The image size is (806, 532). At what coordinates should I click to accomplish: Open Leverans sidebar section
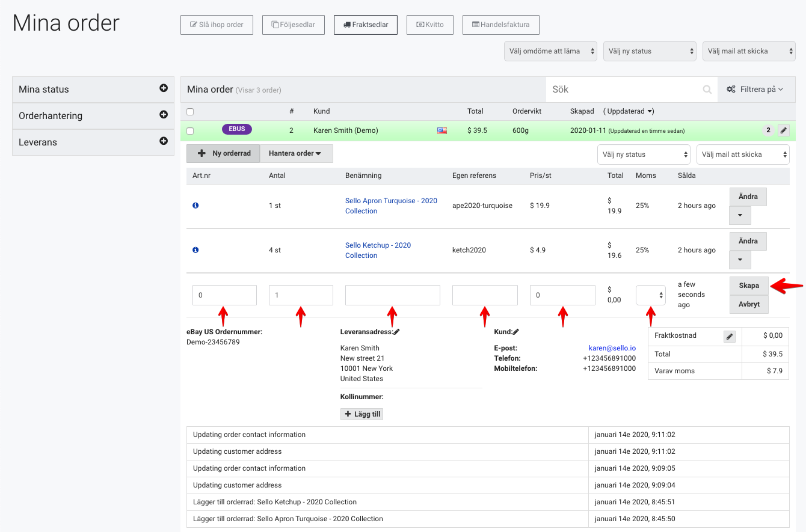(x=93, y=142)
